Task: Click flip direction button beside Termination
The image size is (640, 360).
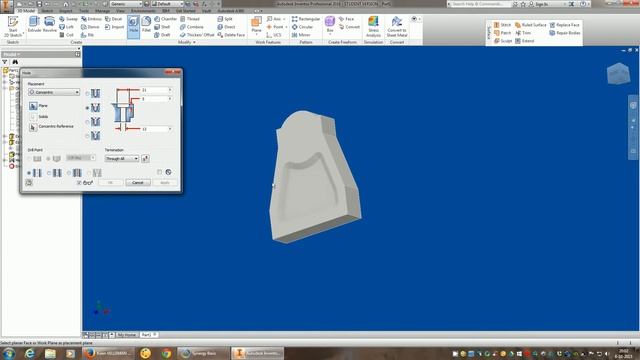Action: point(145,158)
